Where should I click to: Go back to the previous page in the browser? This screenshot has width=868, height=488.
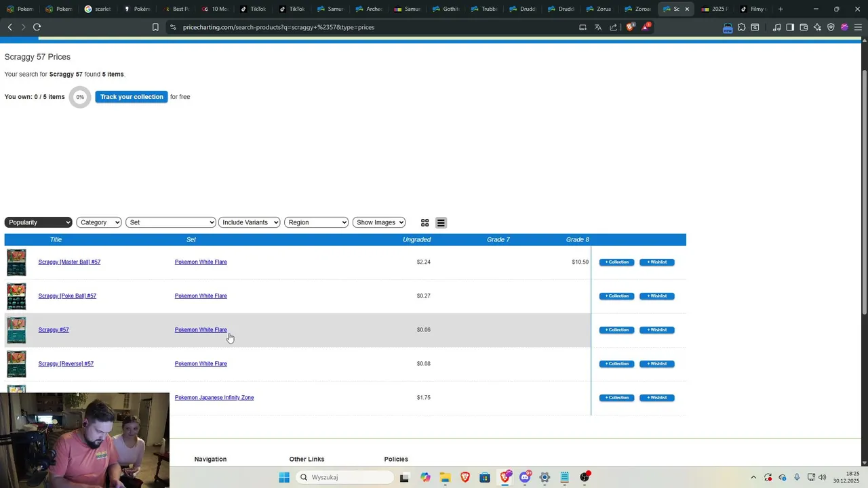coord(9,27)
